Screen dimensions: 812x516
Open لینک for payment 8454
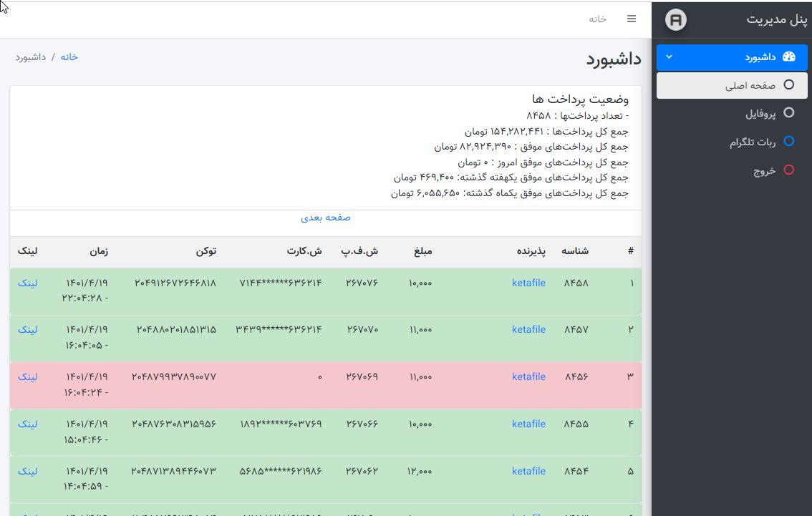click(27, 471)
